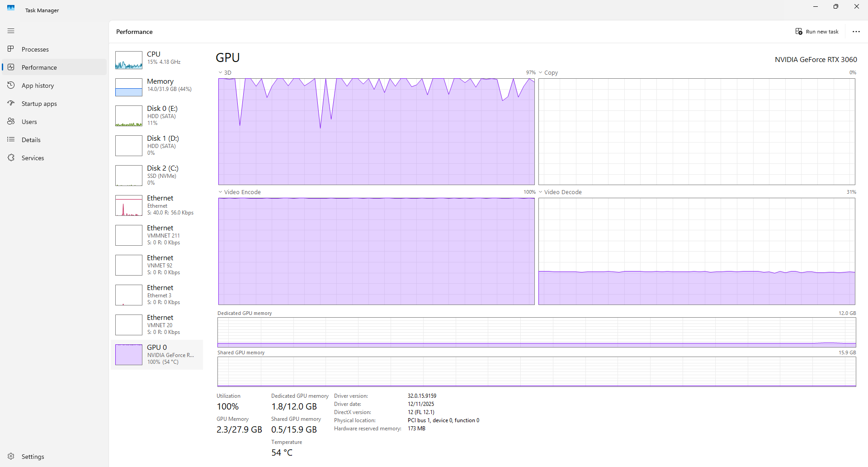Click the 3D engine usage graph
This screenshot has width=868, height=467.
pyautogui.click(x=377, y=132)
